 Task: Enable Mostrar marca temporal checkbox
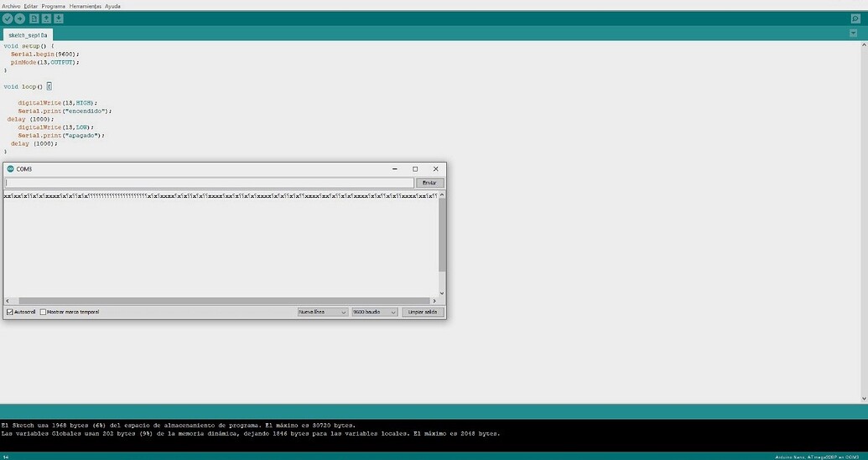43,312
